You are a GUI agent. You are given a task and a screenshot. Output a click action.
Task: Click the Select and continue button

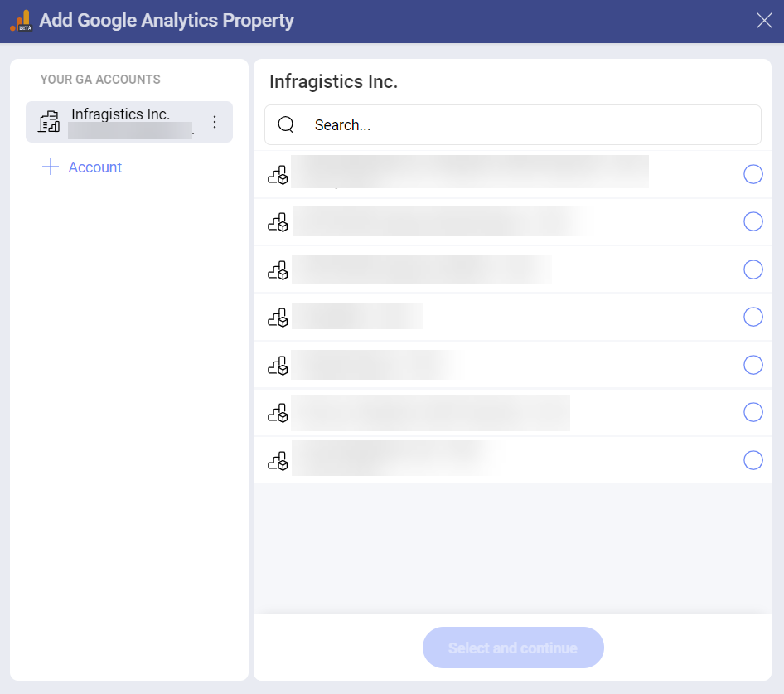[513, 648]
